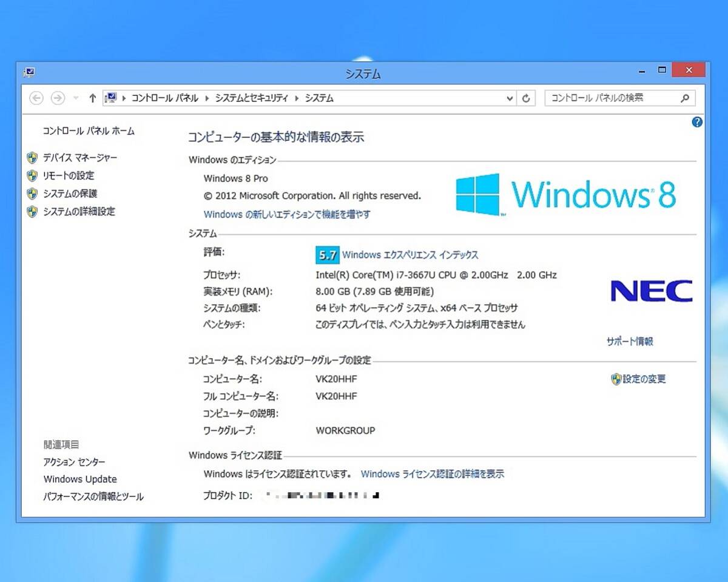Screen dimensions: 728x582
Task: Click the forward navigation arrow
Action: pyautogui.click(x=58, y=98)
